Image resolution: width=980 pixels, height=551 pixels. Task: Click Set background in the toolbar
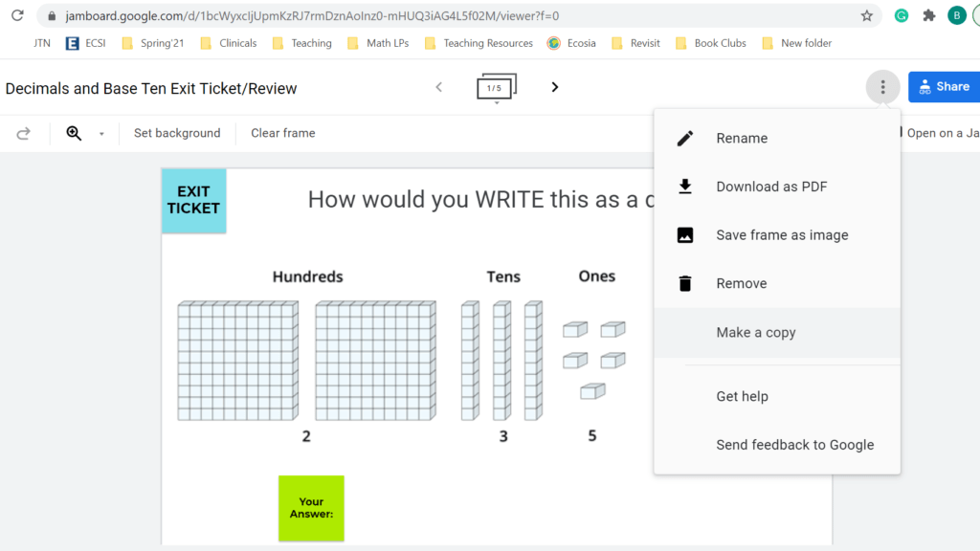(x=177, y=133)
